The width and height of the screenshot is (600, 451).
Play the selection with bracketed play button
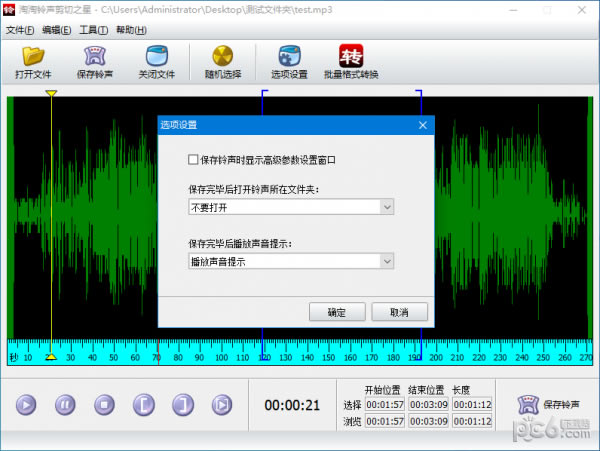click(x=222, y=405)
